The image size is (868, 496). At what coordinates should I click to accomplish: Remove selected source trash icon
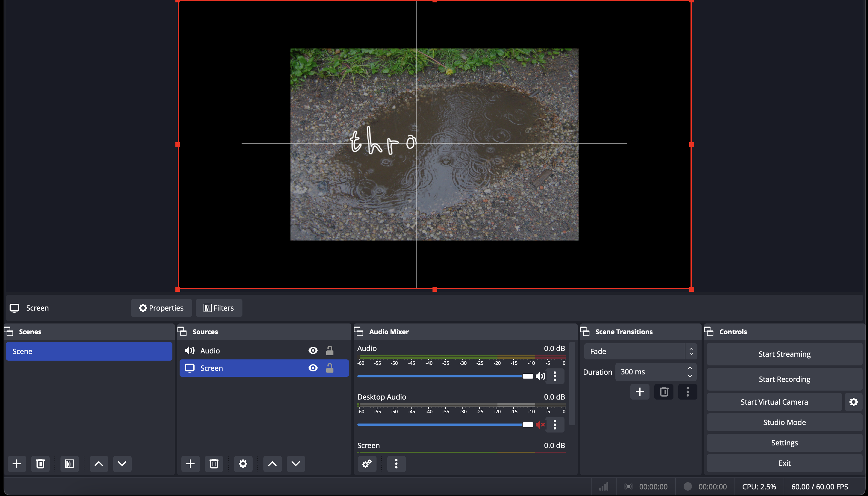coord(214,464)
